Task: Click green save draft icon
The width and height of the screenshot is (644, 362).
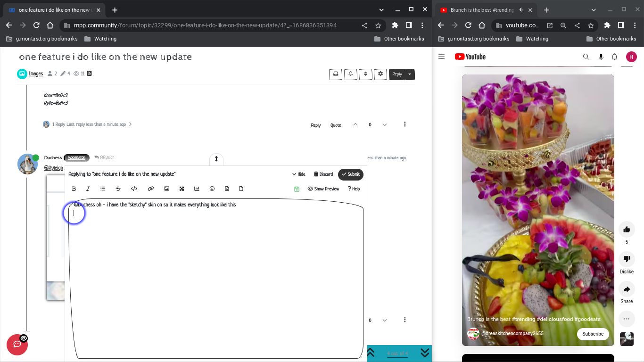Action: (297, 189)
